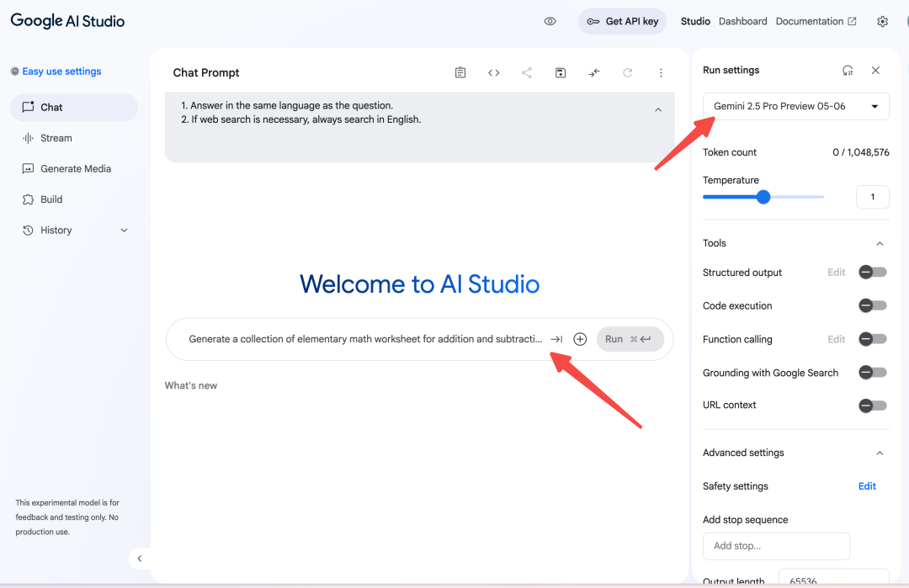Screen dimensions: 909x588
Task: Open settings gear icon in header
Action: pos(882,21)
